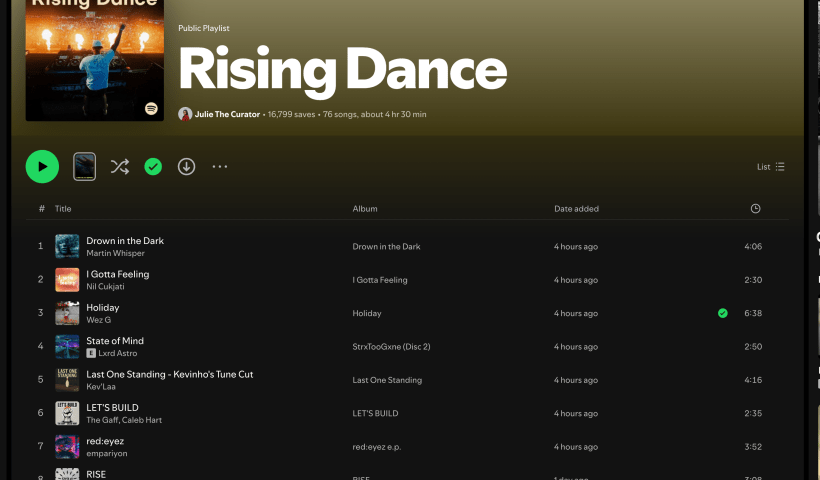820x480 pixels.
Task: Sort by the Album column header
Action: [x=365, y=209]
